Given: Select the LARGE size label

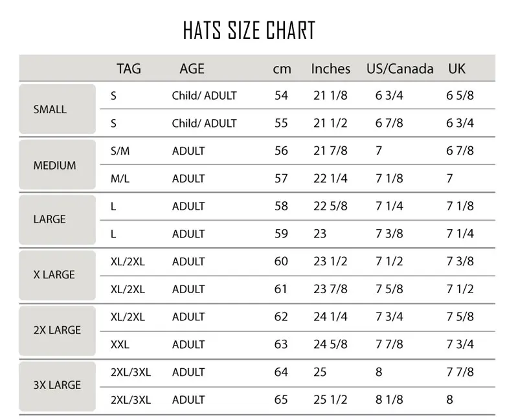Looking at the screenshot, I should pyautogui.click(x=50, y=219).
